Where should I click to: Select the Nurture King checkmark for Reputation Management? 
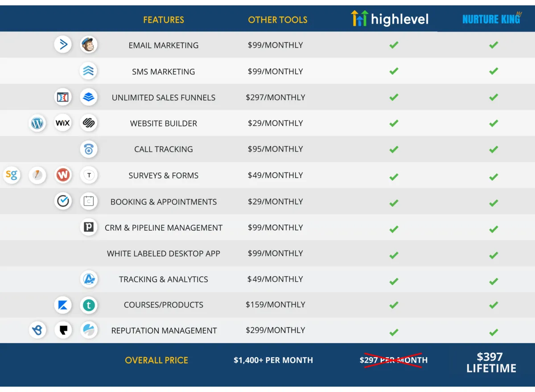coord(494,332)
